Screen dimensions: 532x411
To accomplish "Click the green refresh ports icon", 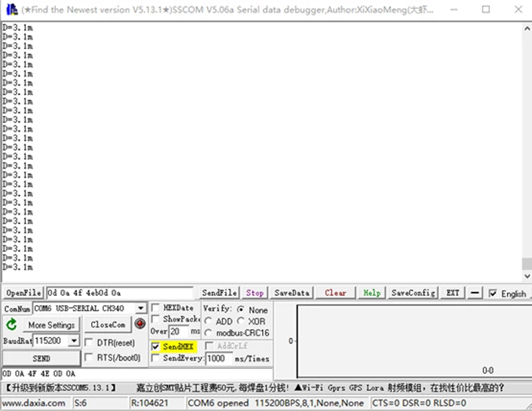I will pos(11,325).
